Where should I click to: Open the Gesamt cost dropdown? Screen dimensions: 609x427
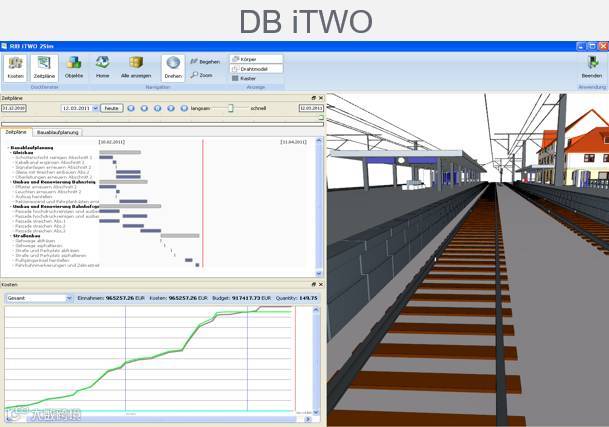[x=69, y=298]
